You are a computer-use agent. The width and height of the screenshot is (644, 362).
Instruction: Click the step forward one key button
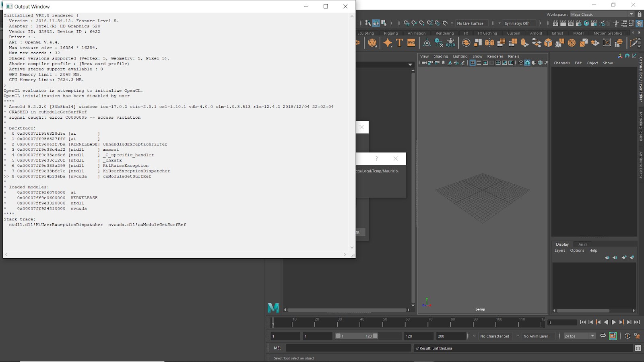point(621,322)
